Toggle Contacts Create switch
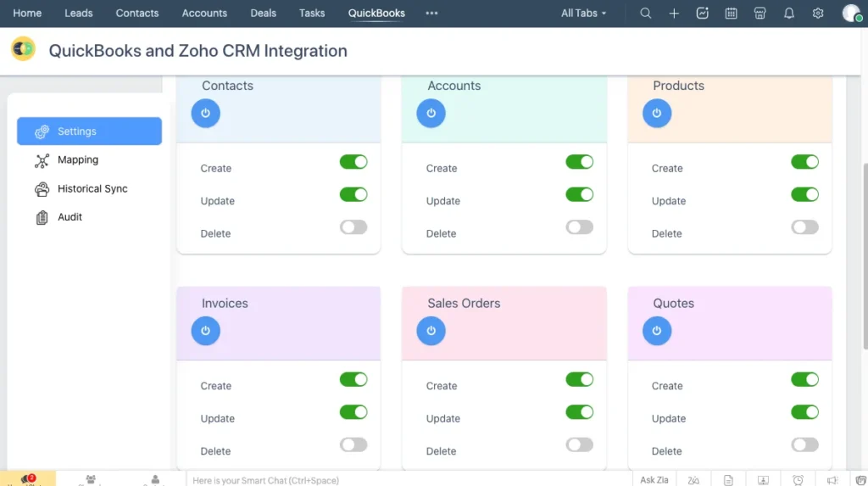The image size is (868, 486). coord(353,162)
